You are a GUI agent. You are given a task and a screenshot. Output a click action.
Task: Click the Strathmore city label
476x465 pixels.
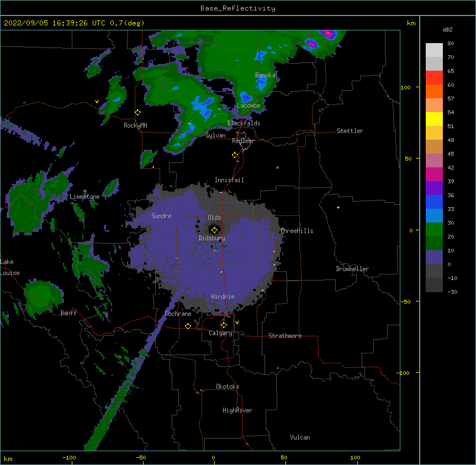(285, 336)
